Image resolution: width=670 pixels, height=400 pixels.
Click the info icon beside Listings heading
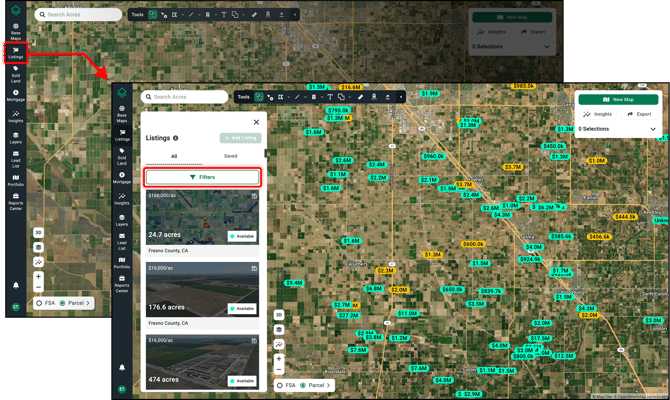[x=176, y=138]
